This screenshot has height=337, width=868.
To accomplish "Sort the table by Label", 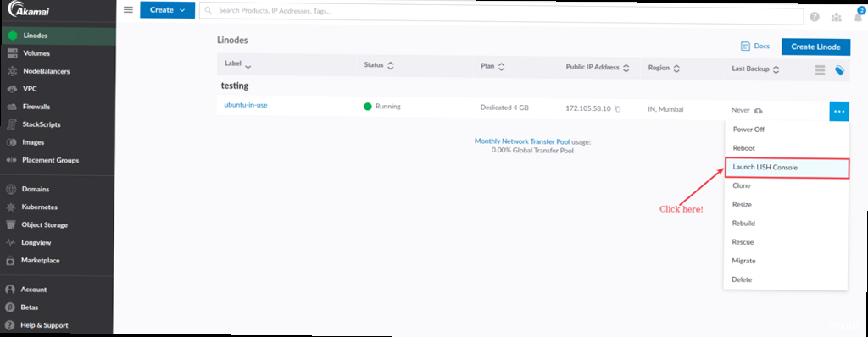I will coord(237,64).
